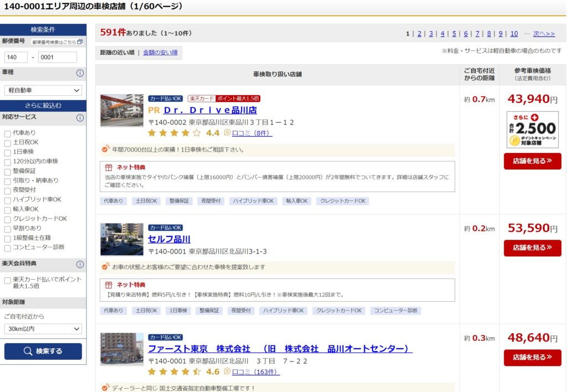Click the review bubble icon for Dr. Drive品川店
The height and width of the screenshot is (392, 567).
[x=227, y=133]
